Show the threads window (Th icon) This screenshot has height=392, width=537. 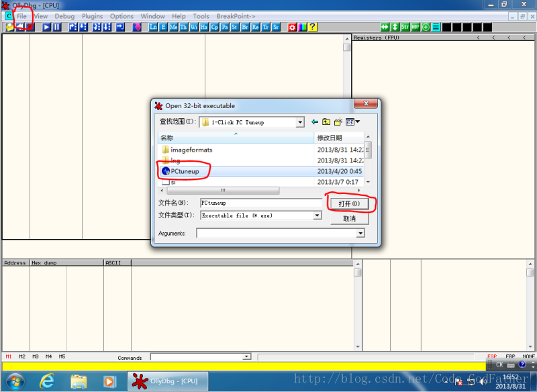pyautogui.click(x=183, y=27)
